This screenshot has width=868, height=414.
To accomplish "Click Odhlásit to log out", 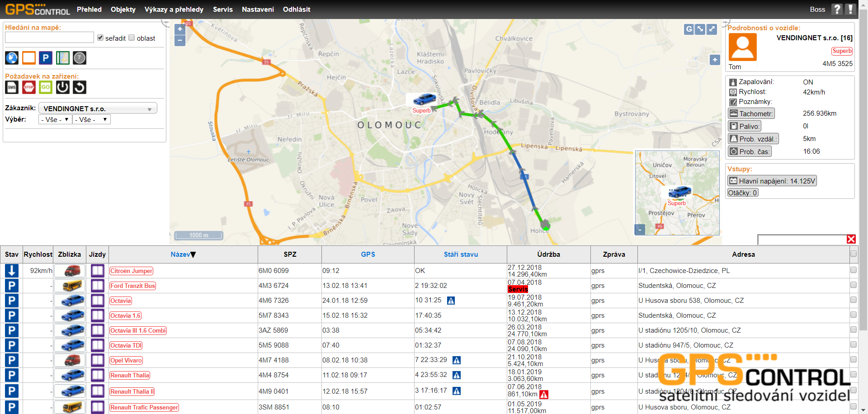I will tap(297, 9).
